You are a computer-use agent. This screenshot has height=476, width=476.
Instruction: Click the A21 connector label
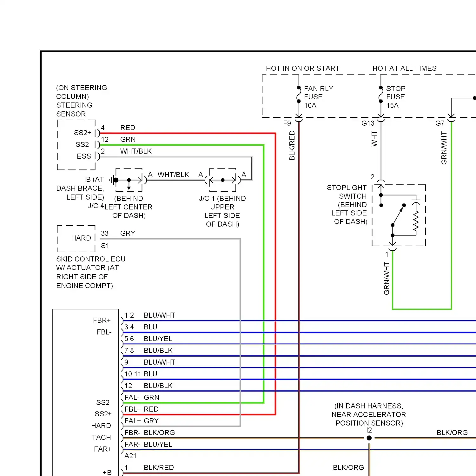pos(130,456)
